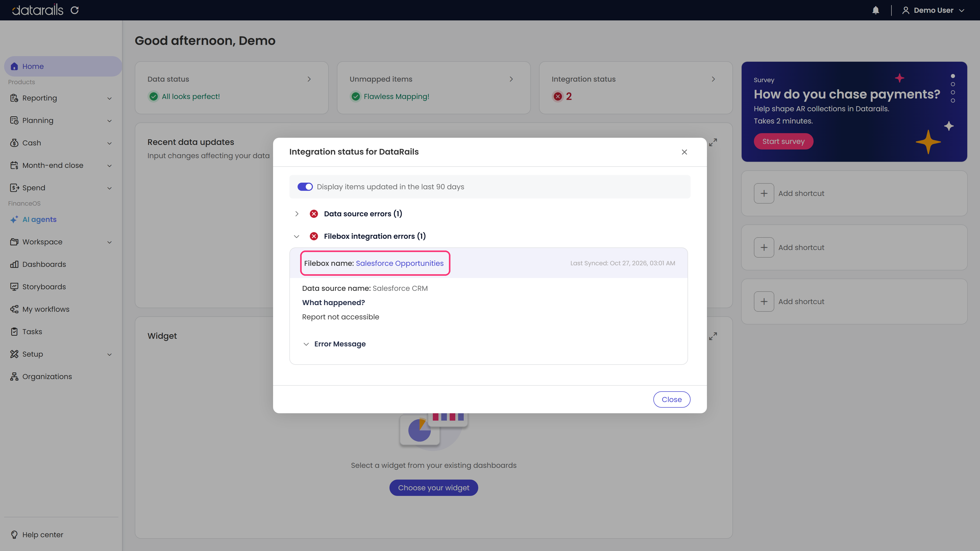Click the Close button in the dialog
Screen dimensions: 980x551
(671, 399)
